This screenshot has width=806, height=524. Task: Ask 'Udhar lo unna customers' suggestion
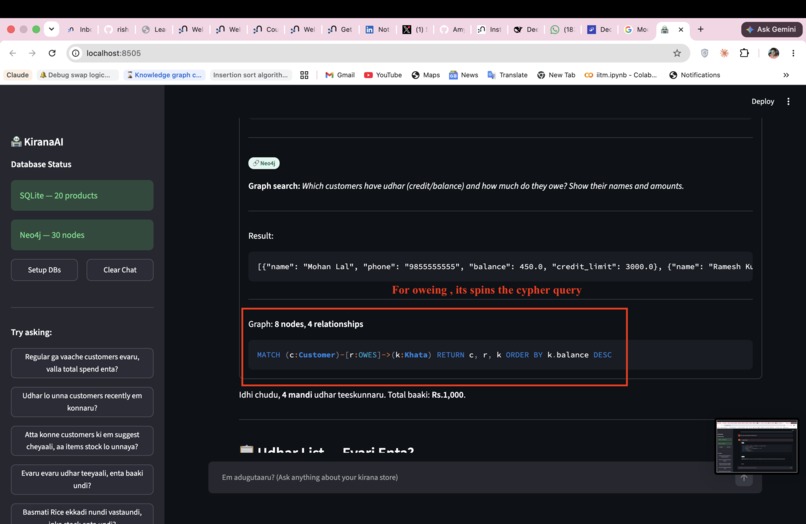point(82,402)
